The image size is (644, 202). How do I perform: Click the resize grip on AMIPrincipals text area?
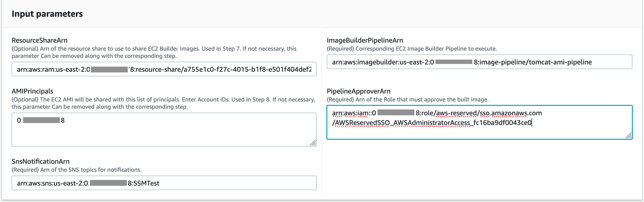coord(313,143)
